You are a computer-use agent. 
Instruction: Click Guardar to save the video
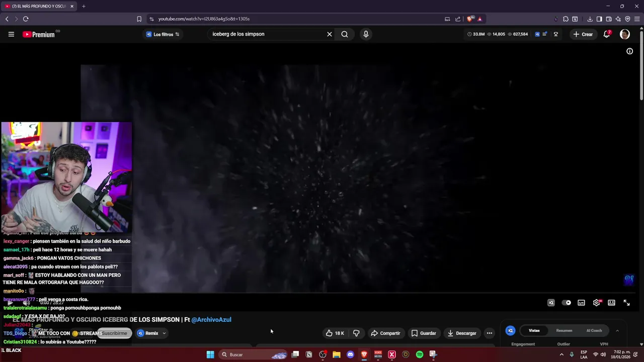click(x=424, y=333)
